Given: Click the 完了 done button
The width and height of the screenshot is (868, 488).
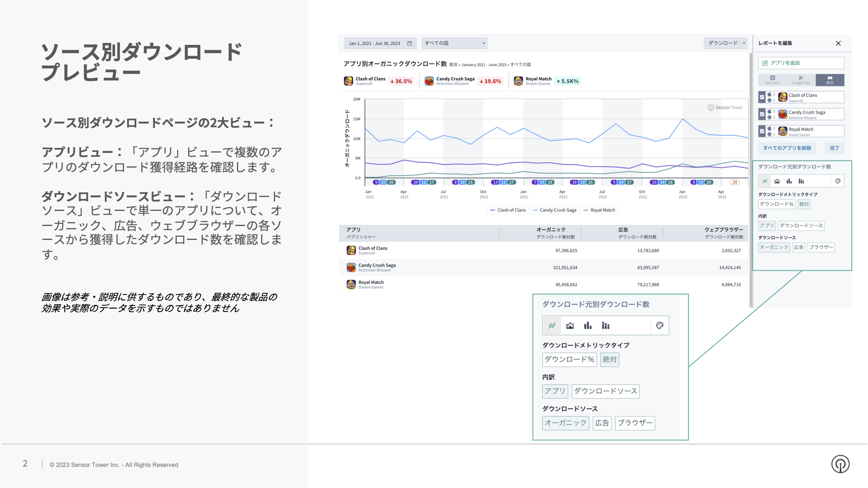Looking at the screenshot, I should tap(834, 148).
